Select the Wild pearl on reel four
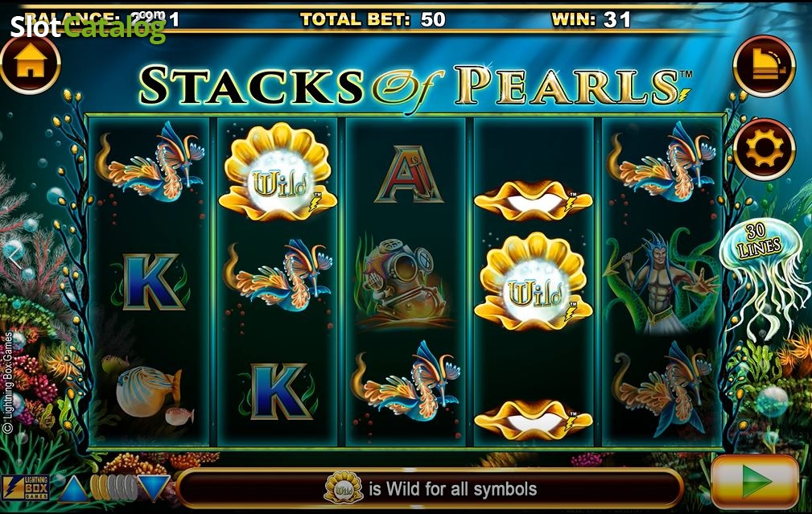 click(534, 283)
